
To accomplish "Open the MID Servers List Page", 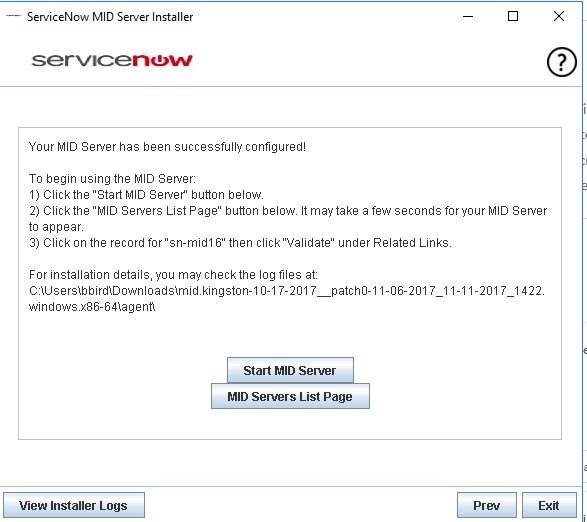I will point(290,396).
